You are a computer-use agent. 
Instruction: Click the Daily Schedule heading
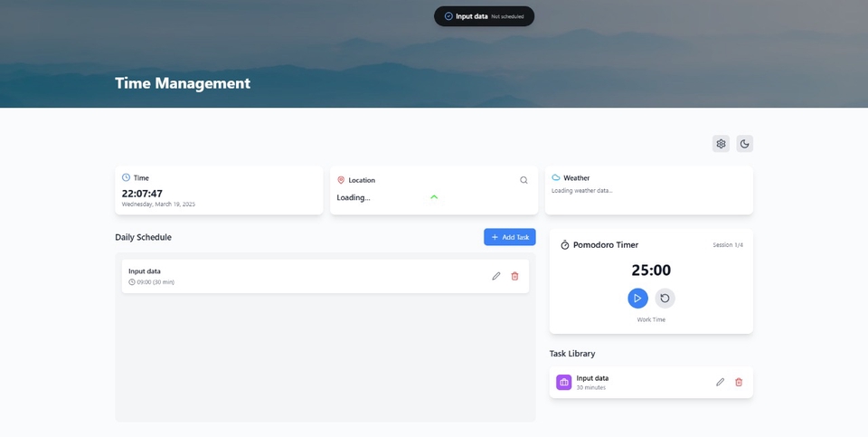click(x=144, y=237)
